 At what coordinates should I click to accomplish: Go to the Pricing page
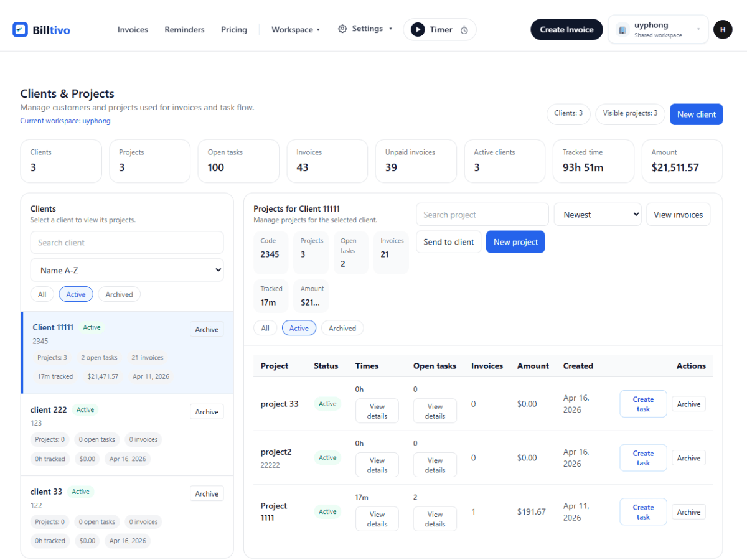pyautogui.click(x=234, y=29)
